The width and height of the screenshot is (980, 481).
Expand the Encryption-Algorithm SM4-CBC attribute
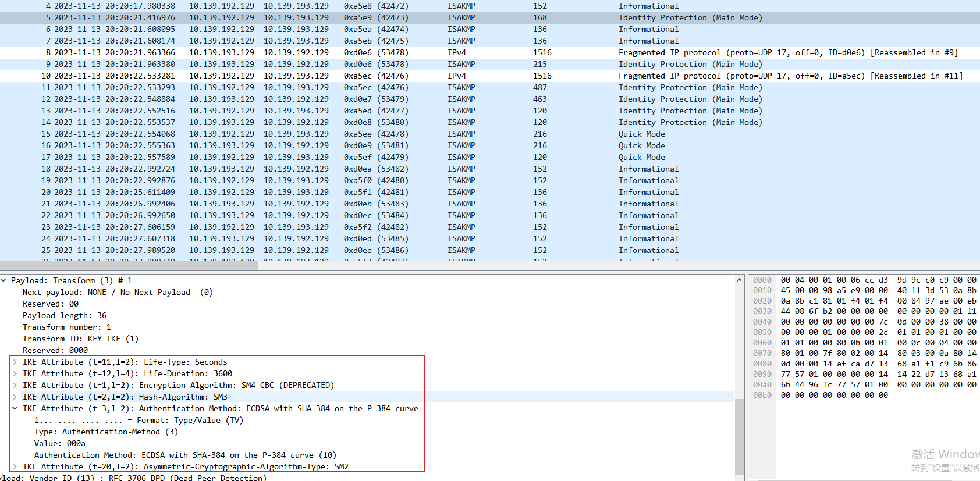15,385
